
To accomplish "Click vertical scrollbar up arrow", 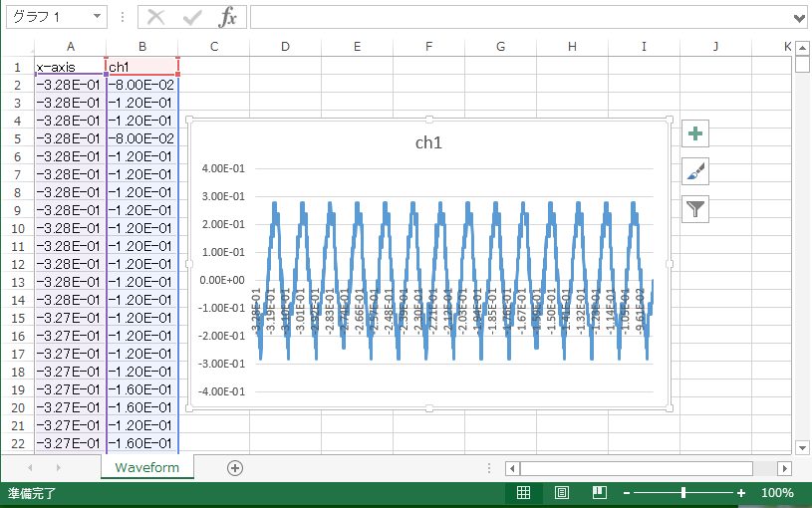I will [x=802, y=49].
